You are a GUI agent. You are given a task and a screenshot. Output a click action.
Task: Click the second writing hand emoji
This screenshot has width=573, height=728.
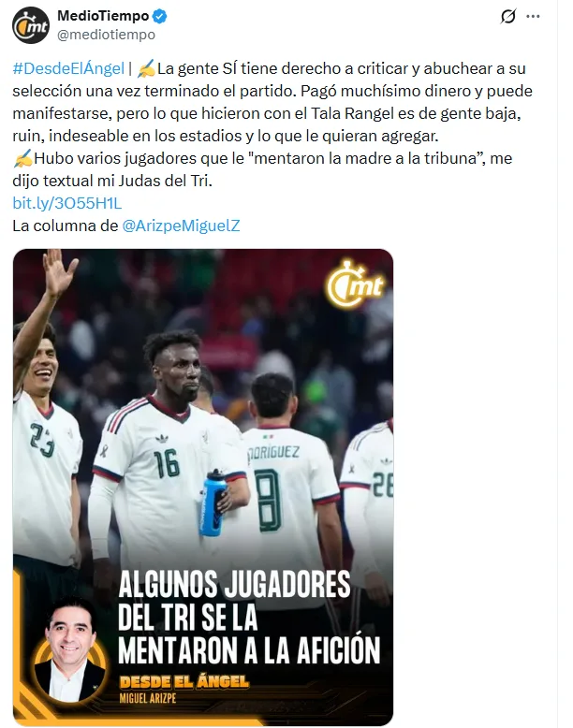click(x=22, y=158)
